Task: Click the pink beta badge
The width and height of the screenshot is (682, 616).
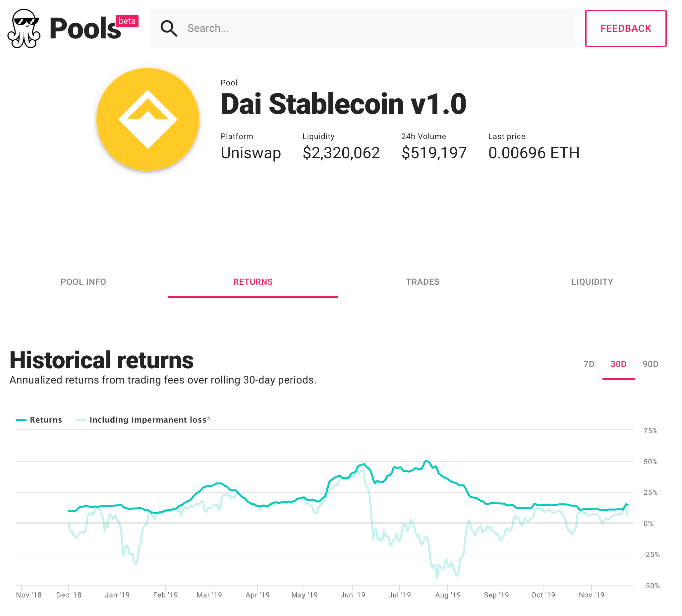Action: tap(127, 21)
